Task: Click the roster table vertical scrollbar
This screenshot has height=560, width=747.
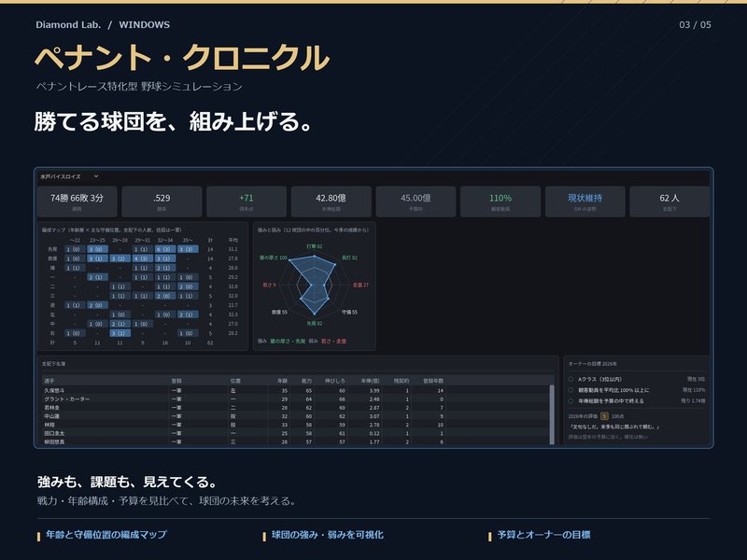Action: pos(552,414)
